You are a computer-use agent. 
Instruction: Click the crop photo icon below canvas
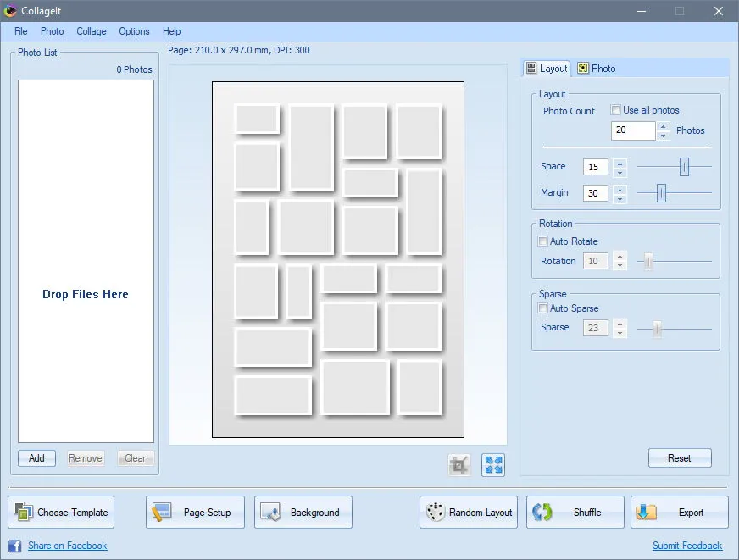click(x=459, y=465)
